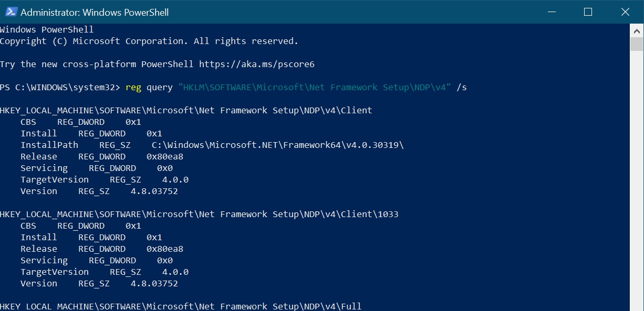Minimize the PowerShell window
The width and height of the screenshot is (644, 311).
[x=552, y=12]
